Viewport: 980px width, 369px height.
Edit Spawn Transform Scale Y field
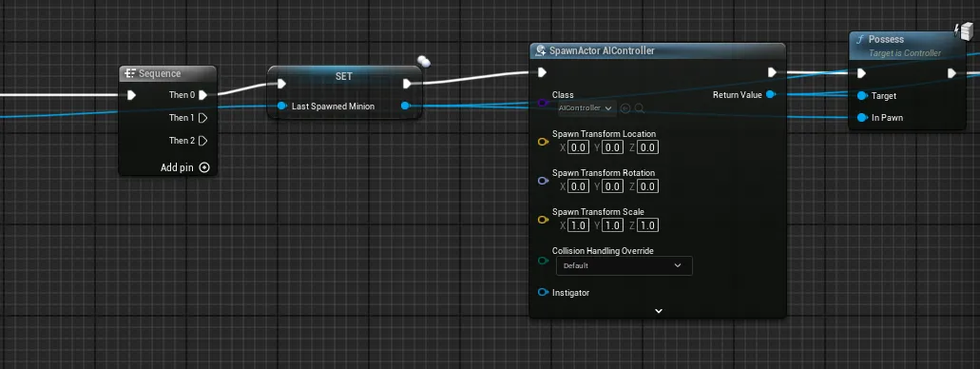pyautogui.click(x=613, y=225)
